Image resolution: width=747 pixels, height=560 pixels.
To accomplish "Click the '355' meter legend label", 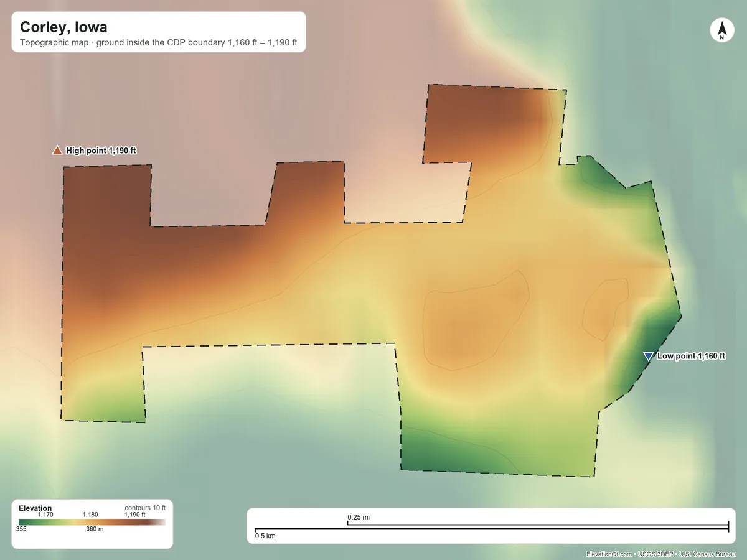I will [21, 529].
